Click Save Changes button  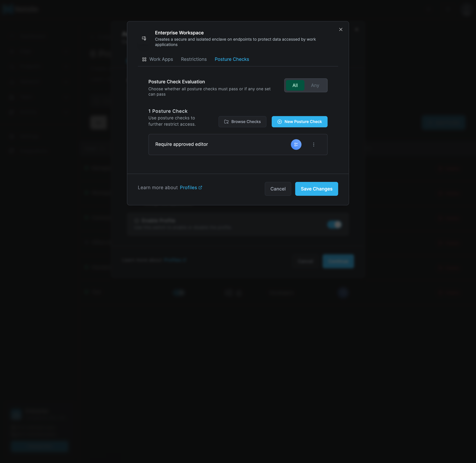[x=316, y=189]
